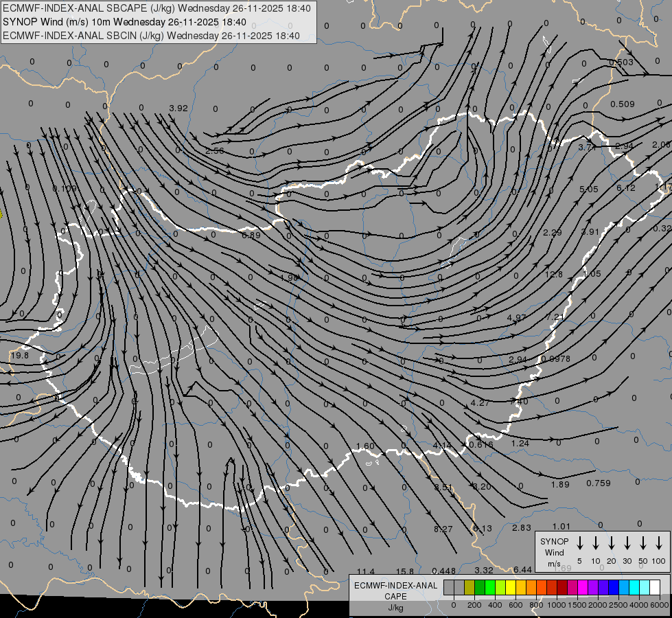Click map value 2.56

click(215, 151)
